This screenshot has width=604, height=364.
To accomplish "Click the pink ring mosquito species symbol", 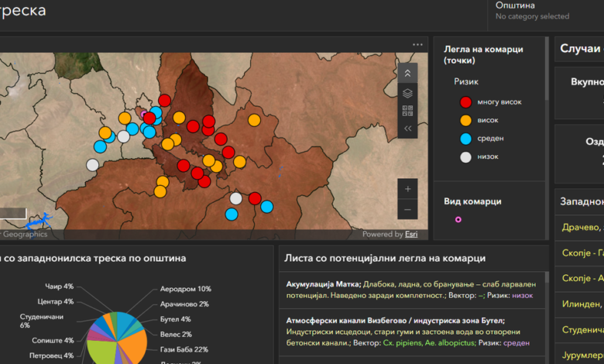I will tap(458, 219).
